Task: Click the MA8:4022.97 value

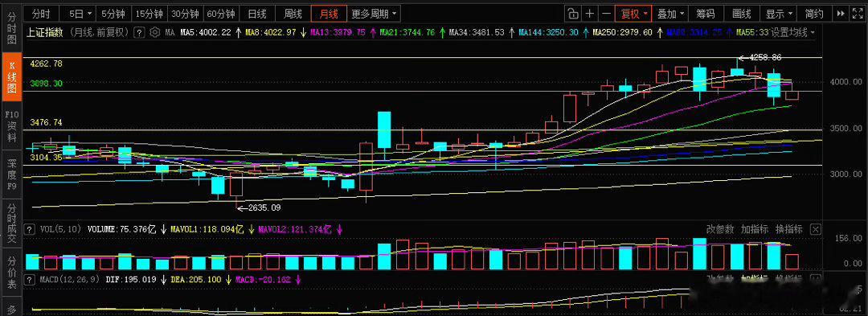Action: point(272,32)
